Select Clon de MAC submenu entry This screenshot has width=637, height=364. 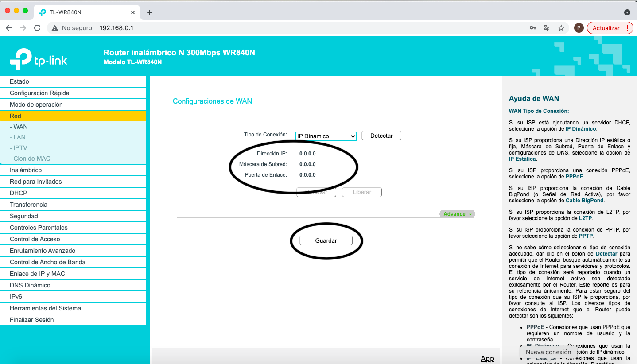[x=32, y=159]
